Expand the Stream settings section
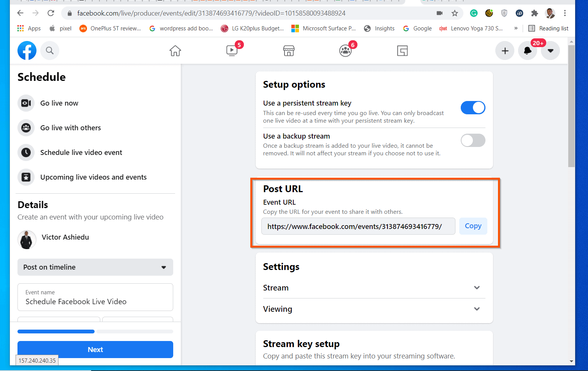This screenshot has width=588, height=371. pos(374,288)
